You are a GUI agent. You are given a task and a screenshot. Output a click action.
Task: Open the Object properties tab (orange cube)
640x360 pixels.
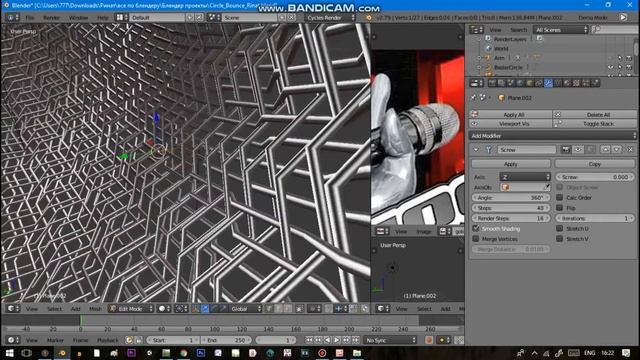530,83
